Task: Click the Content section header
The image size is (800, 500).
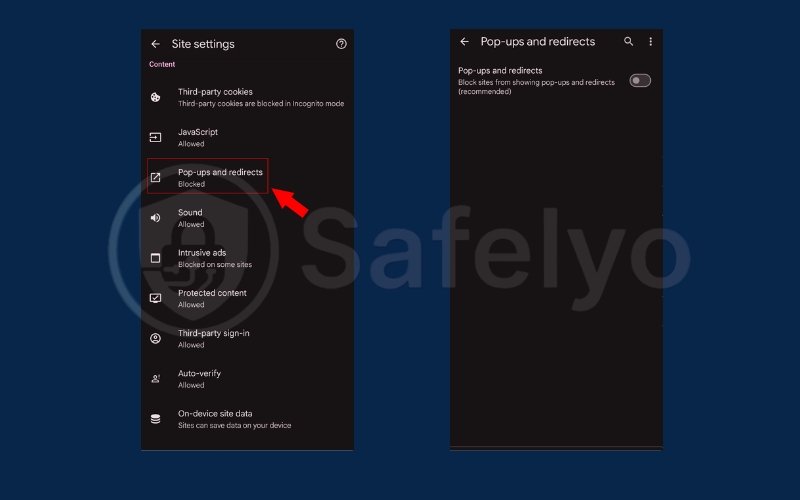Action: [162, 64]
